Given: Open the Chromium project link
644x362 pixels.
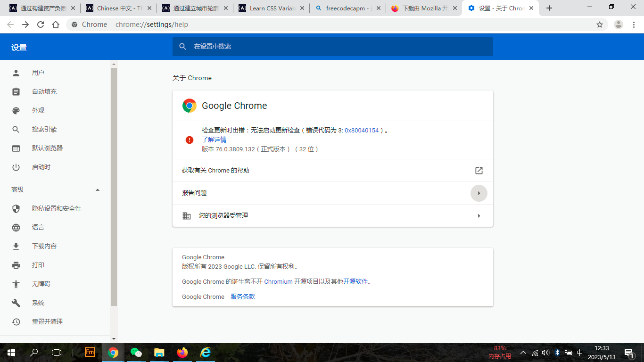Looking at the screenshot, I should (277, 281).
